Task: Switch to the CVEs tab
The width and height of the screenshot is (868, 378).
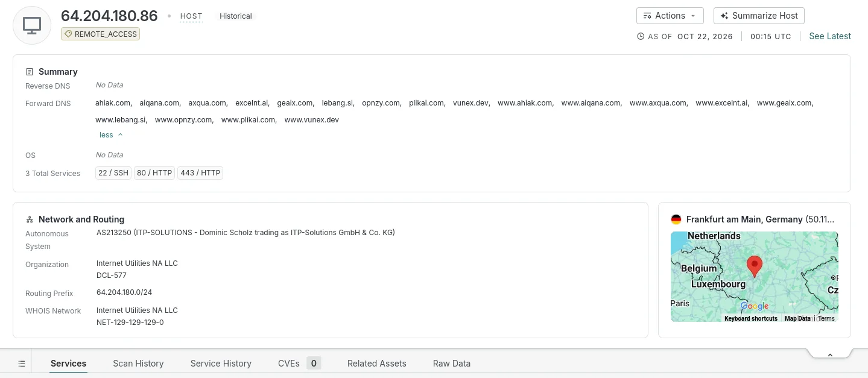Action: click(299, 364)
